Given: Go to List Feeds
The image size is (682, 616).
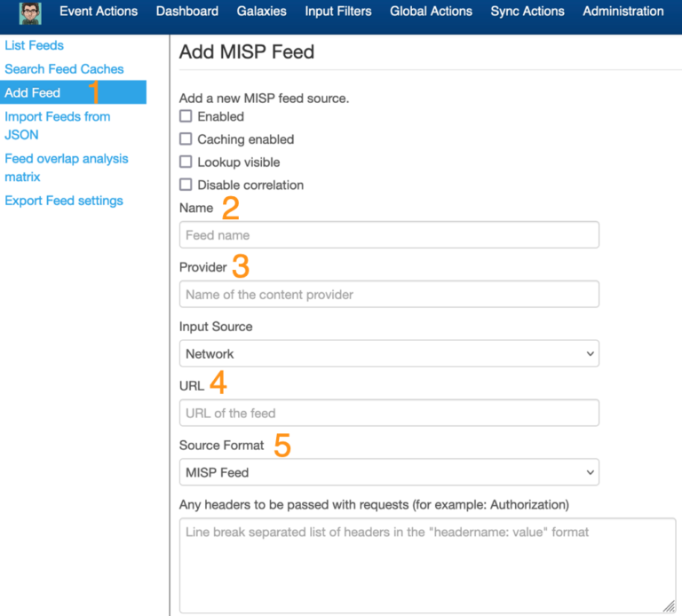Looking at the screenshot, I should pos(35,45).
